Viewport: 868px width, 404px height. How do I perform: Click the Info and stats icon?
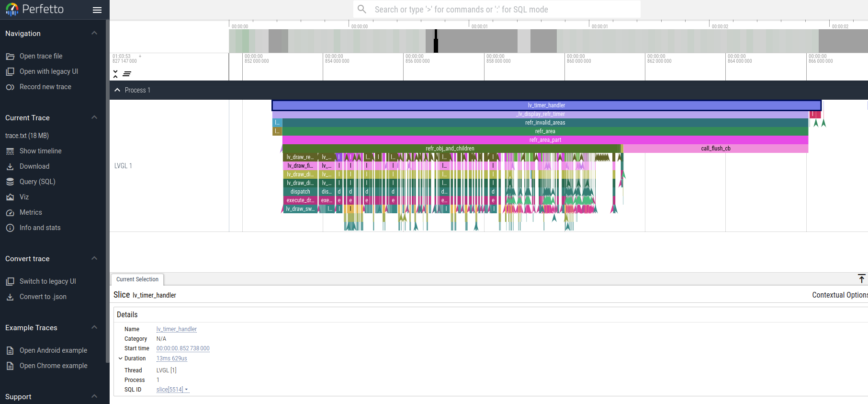[10, 228]
